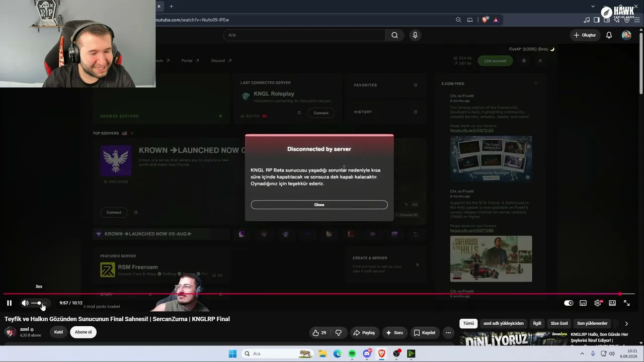This screenshot has width=644, height=362.
Task: Click the Brave Shields lion icon
Action: (x=485, y=20)
